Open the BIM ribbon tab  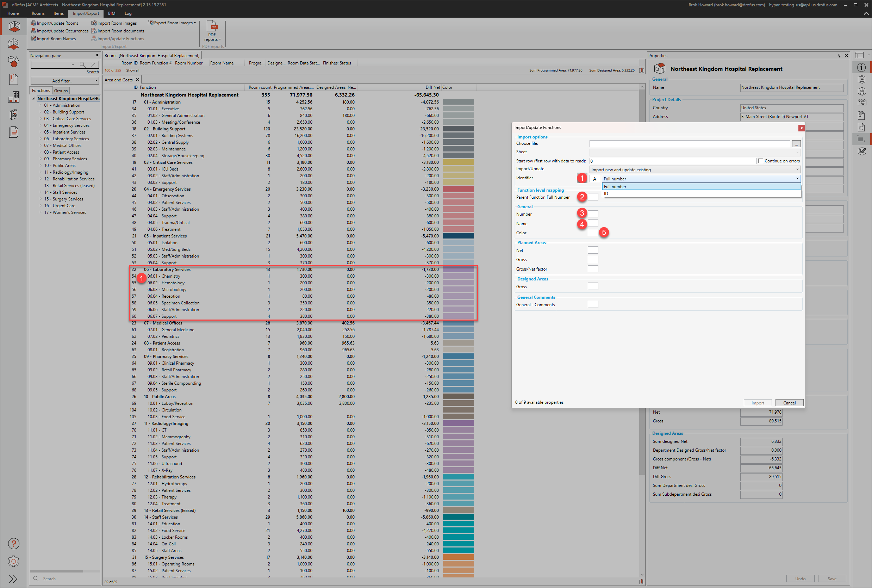point(112,13)
